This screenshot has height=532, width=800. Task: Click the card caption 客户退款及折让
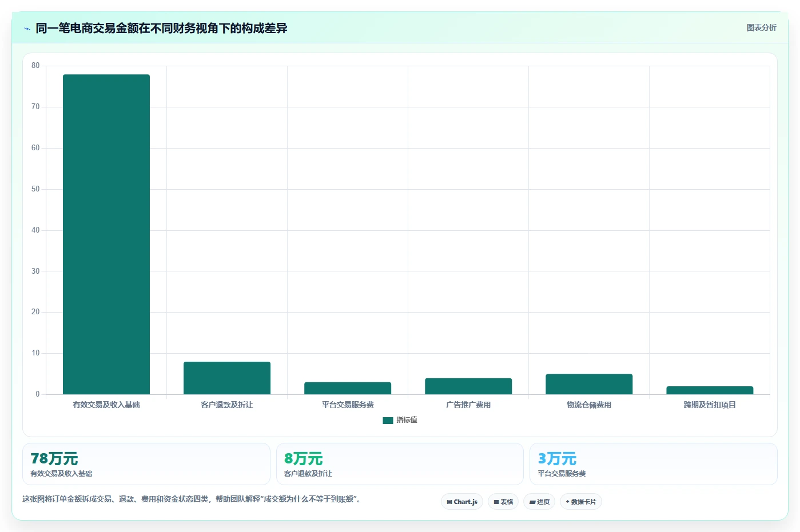pos(308,474)
